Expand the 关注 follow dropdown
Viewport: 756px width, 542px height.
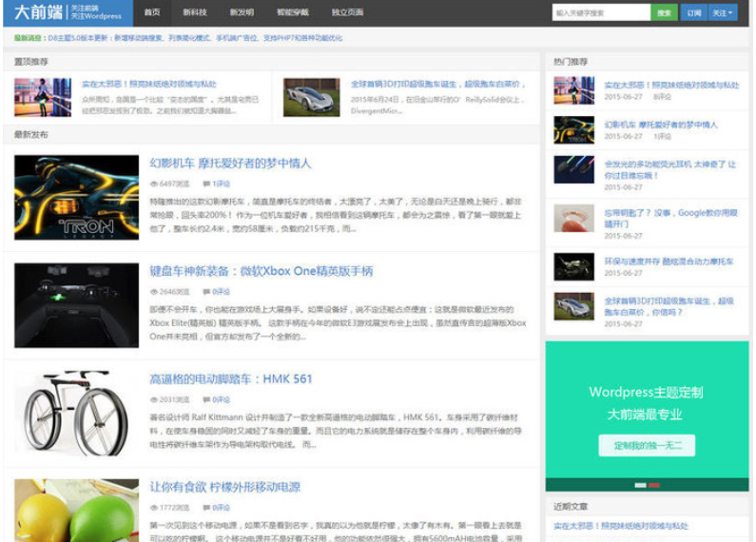tap(723, 13)
